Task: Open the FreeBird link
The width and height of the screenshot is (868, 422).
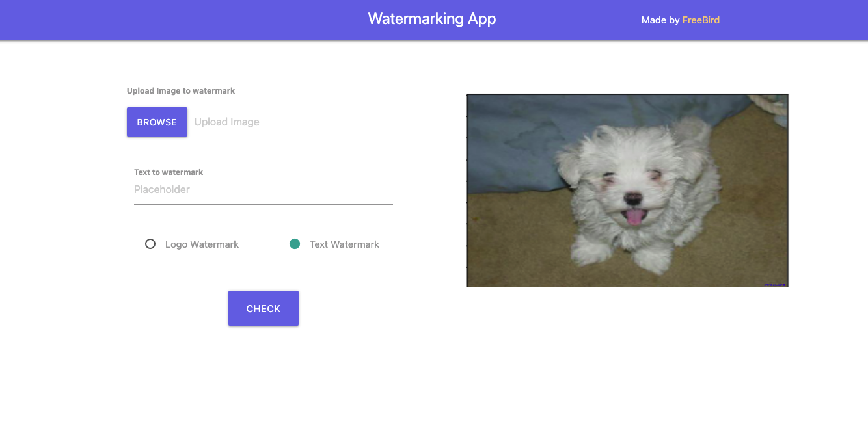Action: pyautogui.click(x=701, y=20)
